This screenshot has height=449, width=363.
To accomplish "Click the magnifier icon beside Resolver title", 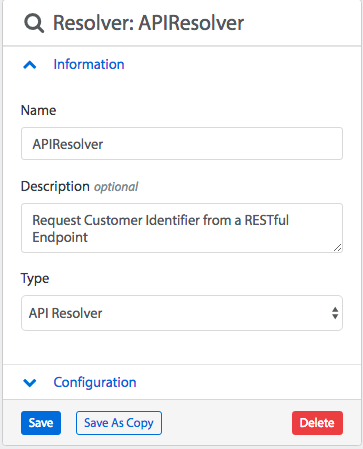I will pyautogui.click(x=34, y=23).
